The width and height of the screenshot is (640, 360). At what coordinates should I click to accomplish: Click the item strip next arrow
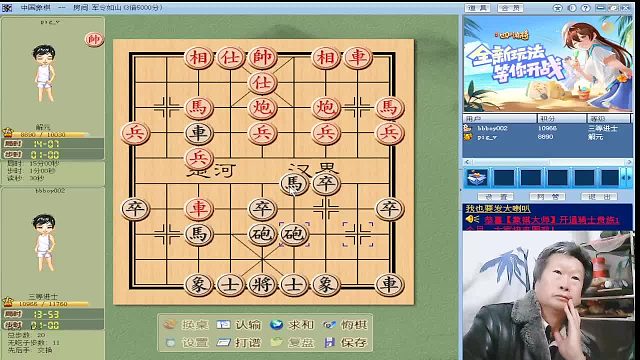click(629, 178)
